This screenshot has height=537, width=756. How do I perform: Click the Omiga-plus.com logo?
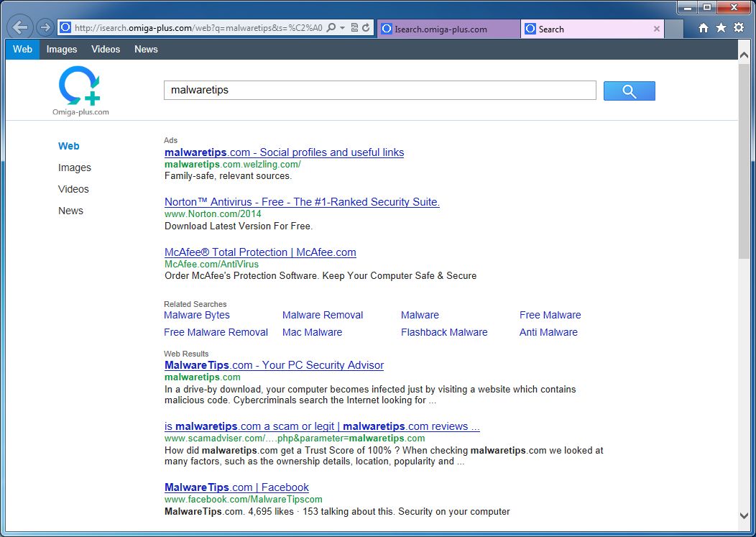pyautogui.click(x=80, y=91)
